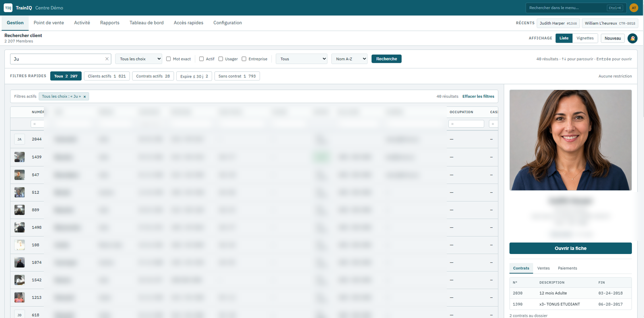
Task: Select the 'Sans contrat 1 793' quick filter
Action: click(237, 76)
